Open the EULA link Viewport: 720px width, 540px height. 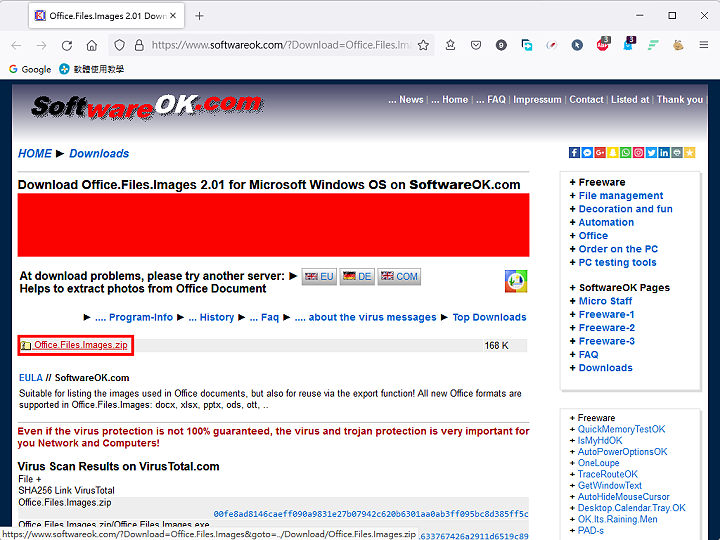point(31,378)
